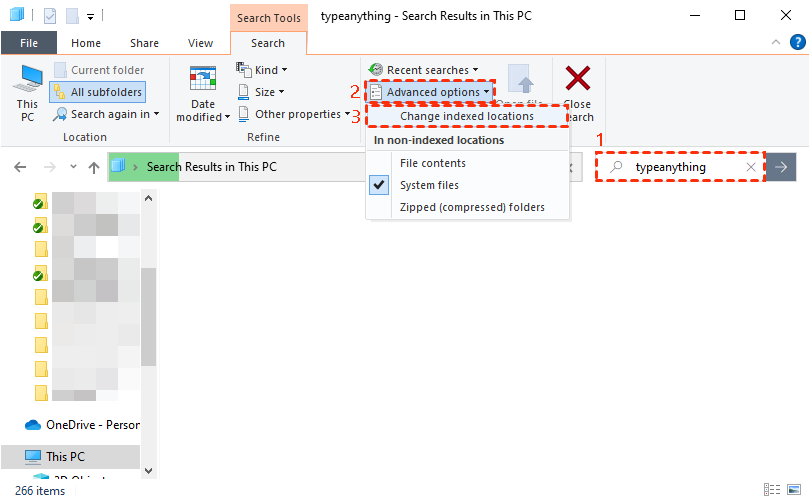Switch to the View ribbon tab
The image size is (810, 503).
[200, 43]
